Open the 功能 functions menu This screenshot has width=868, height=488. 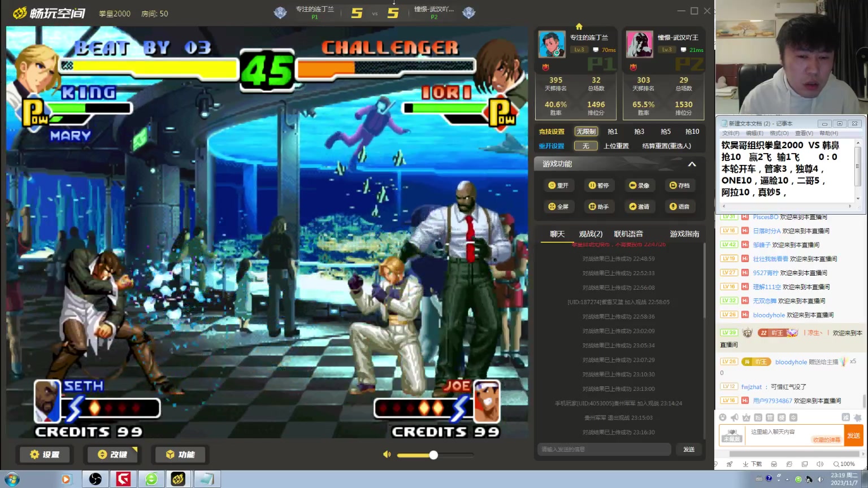[x=180, y=455]
